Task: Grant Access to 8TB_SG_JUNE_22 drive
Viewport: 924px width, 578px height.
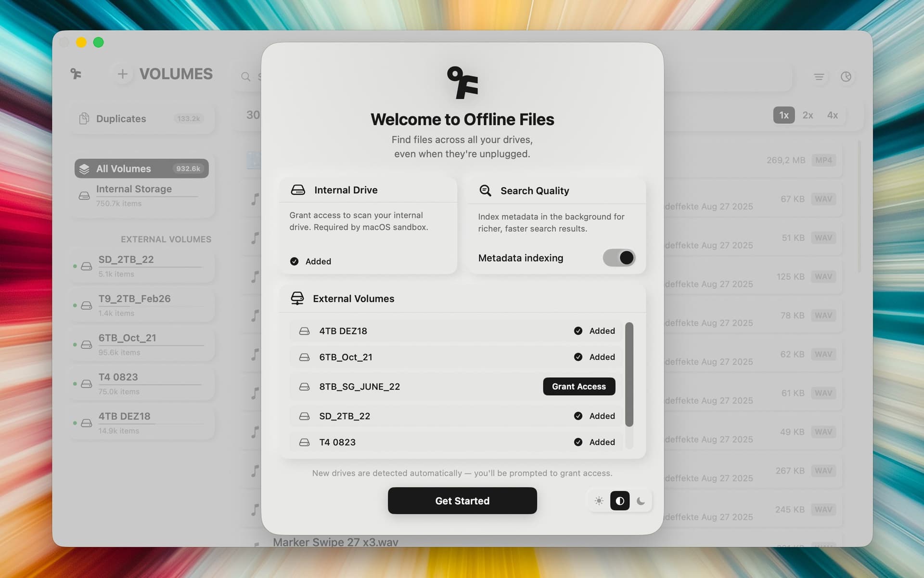Action: tap(578, 386)
